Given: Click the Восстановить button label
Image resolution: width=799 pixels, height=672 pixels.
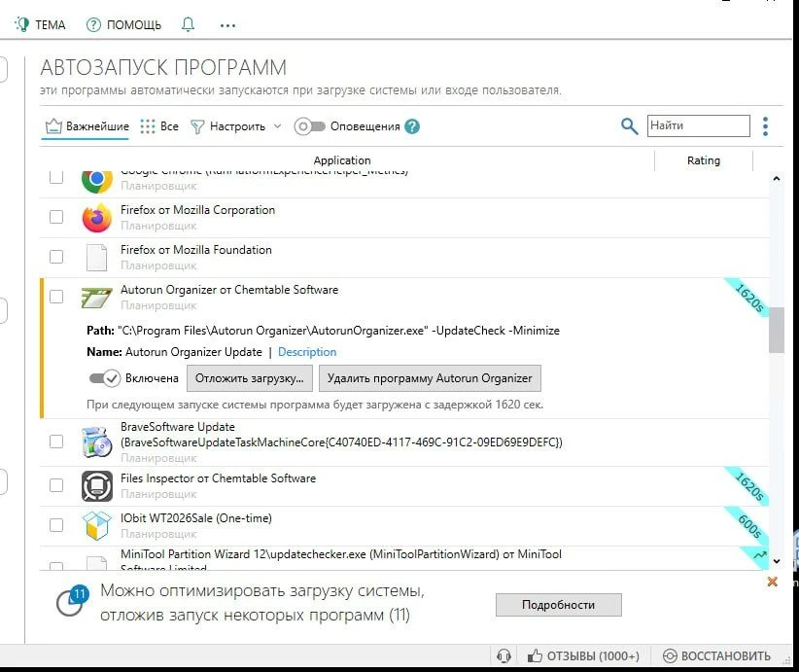Looking at the screenshot, I should pos(726,655).
